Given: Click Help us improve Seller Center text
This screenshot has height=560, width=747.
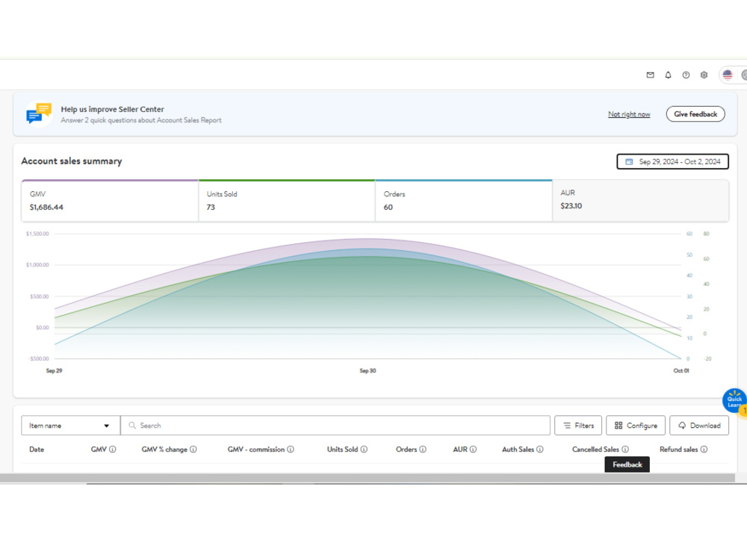Looking at the screenshot, I should pos(113,109).
